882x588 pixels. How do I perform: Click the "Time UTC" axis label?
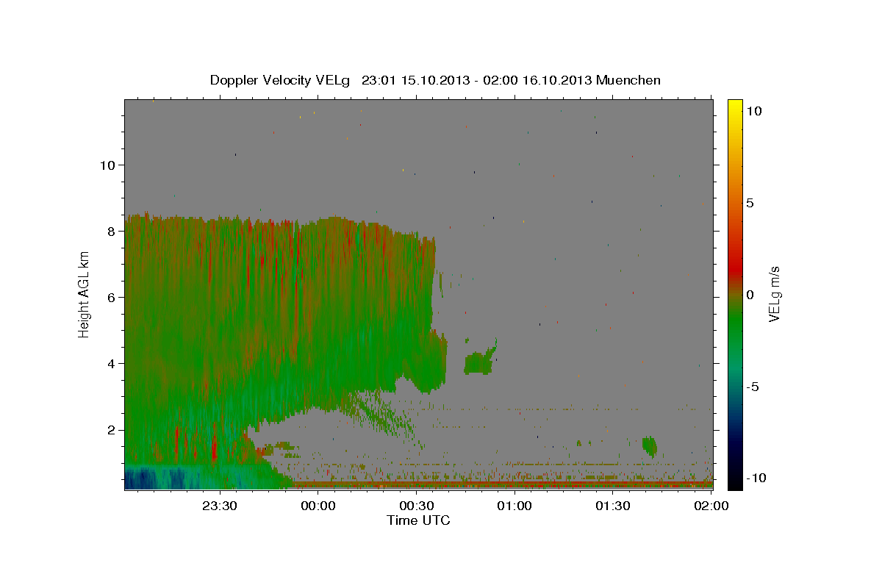point(418,520)
